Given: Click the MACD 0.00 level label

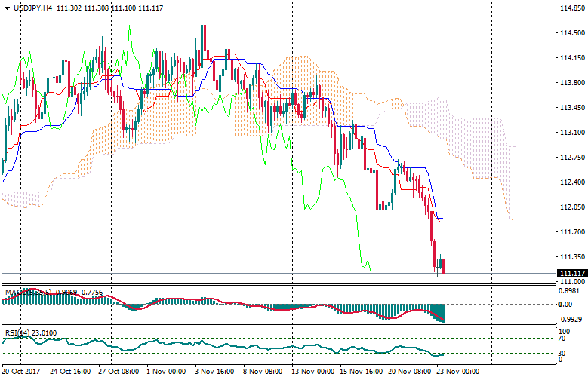Looking at the screenshot, I should 565,305.
